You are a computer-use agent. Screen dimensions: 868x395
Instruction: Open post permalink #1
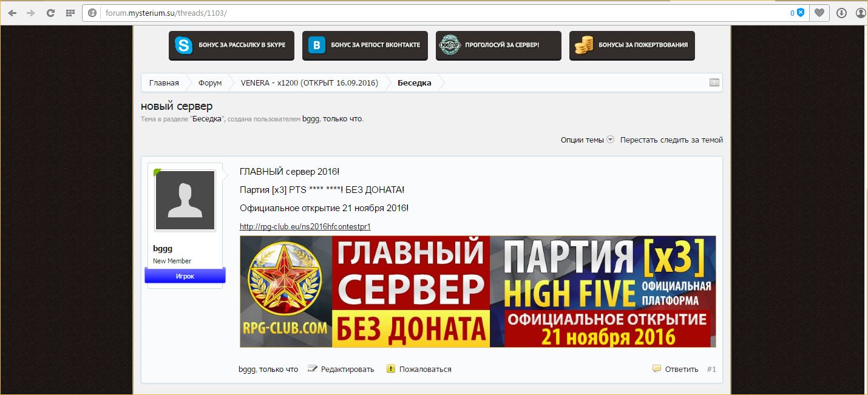(x=711, y=369)
